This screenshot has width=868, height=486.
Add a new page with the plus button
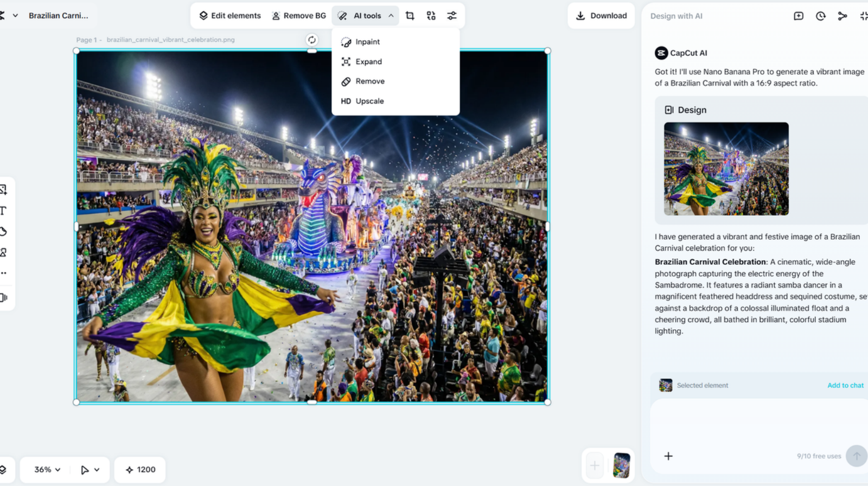point(595,465)
